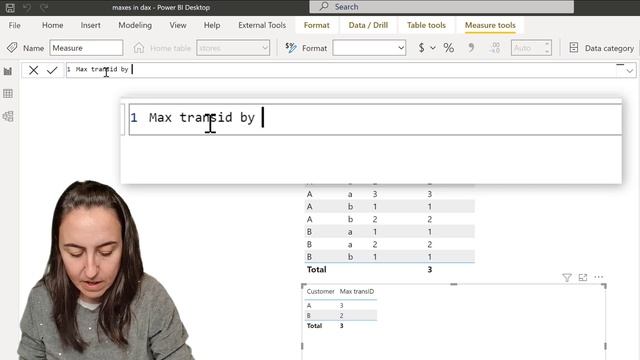Viewport: 640px width, 360px height.
Task: Click the Total row in lower table
Action: coord(340,326)
